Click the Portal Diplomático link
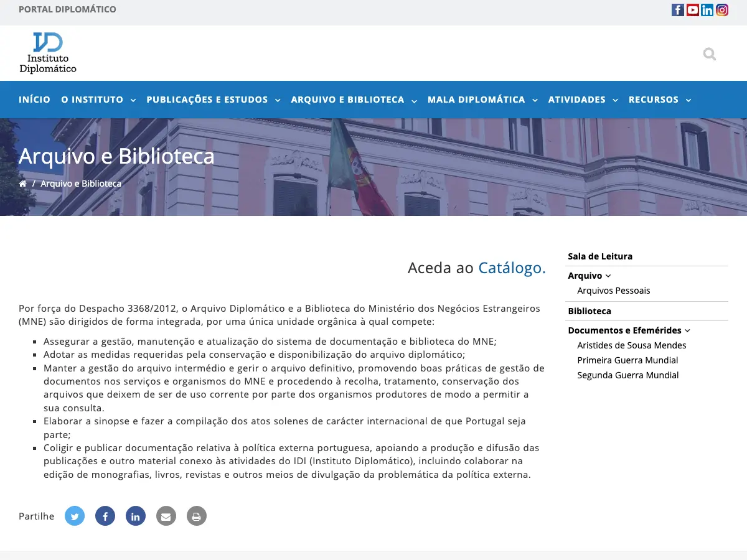The width and height of the screenshot is (747, 560). (67, 9)
